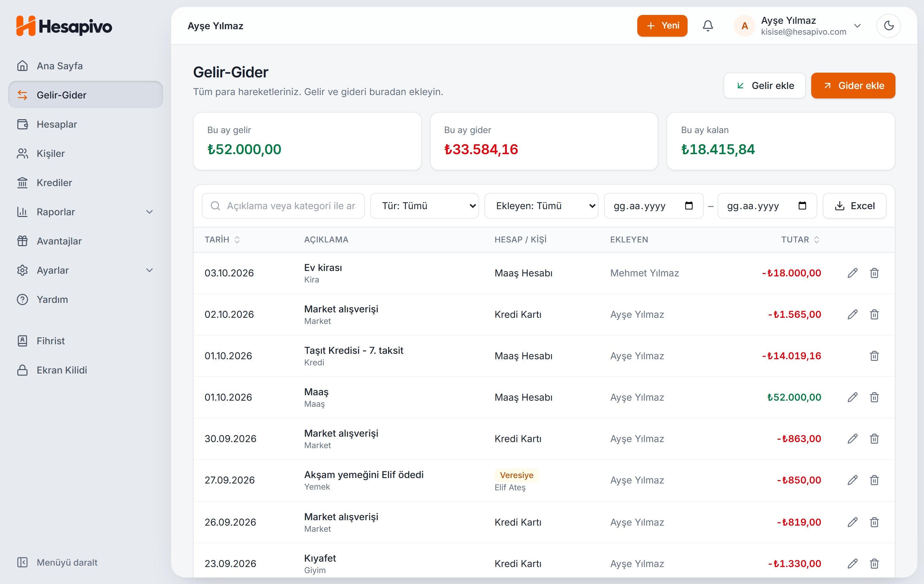Open the Tür: Tümü dropdown

click(424, 206)
